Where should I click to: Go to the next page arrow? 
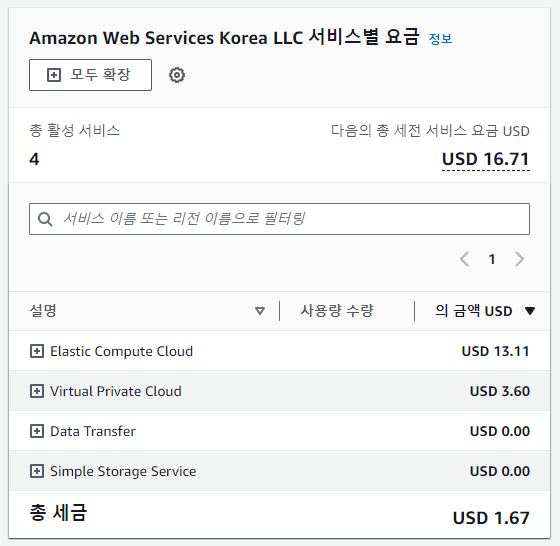tap(520, 259)
